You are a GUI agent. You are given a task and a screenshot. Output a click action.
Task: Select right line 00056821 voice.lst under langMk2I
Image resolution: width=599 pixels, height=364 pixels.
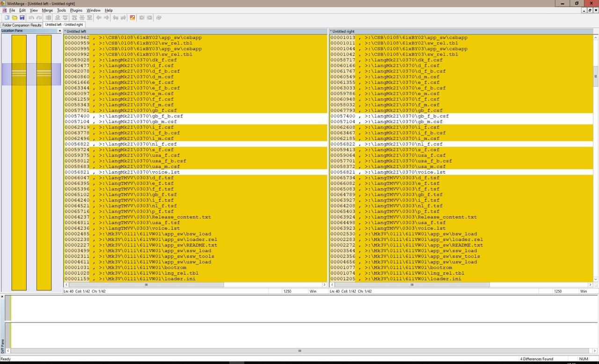[461, 172]
